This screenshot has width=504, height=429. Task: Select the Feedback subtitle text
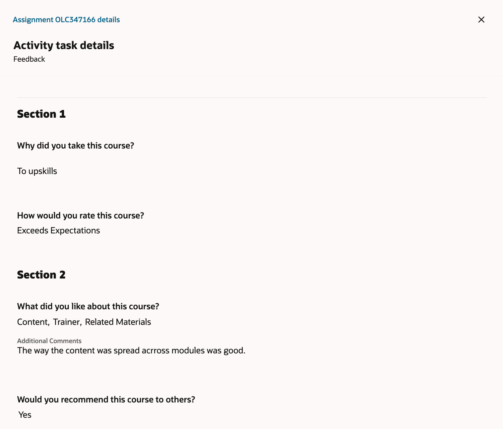pos(29,59)
